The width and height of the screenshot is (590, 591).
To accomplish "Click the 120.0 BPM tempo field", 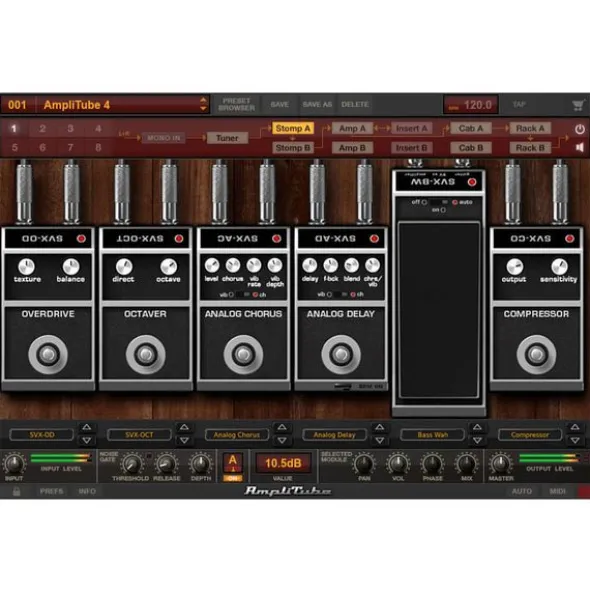I will click(471, 105).
